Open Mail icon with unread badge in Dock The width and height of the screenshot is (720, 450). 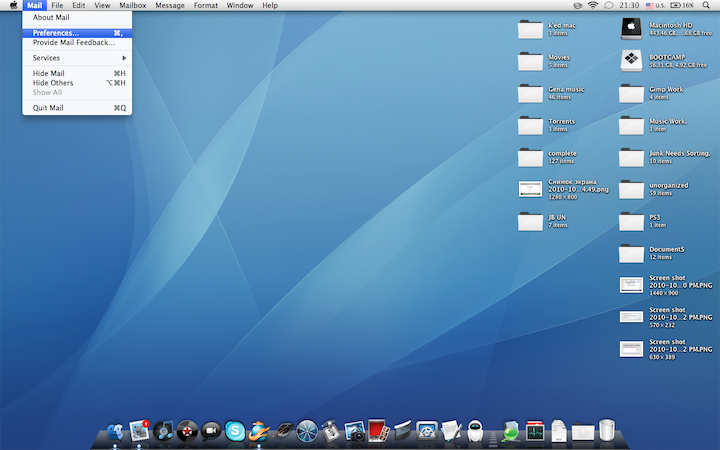click(x=139, y=431)
